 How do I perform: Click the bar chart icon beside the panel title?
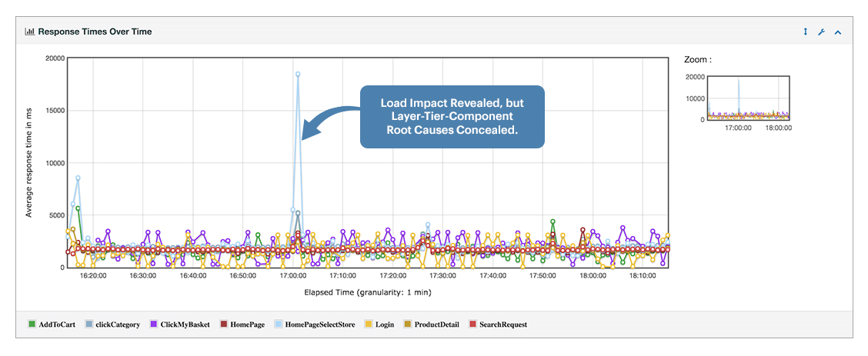30,32
